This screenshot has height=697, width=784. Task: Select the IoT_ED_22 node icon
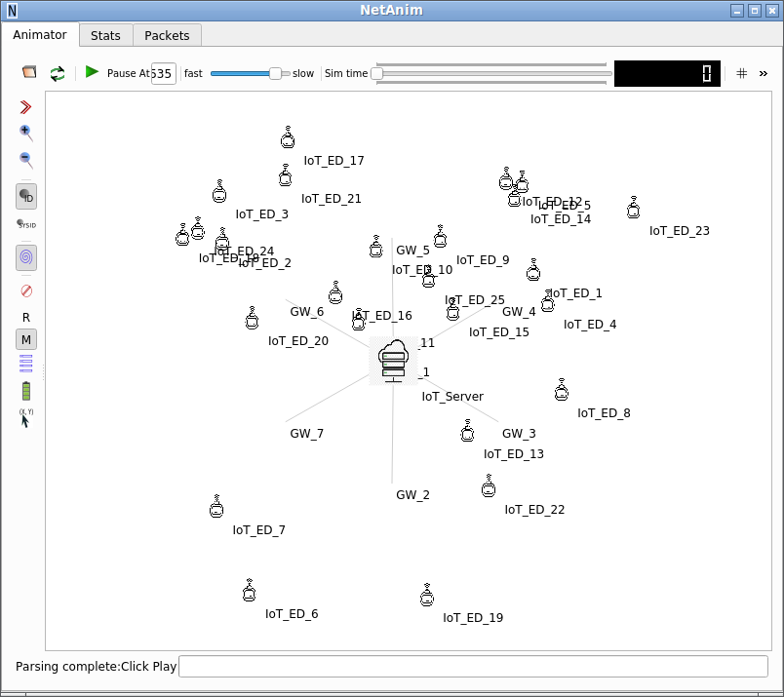pyautogui.click(x=489, y=485)
